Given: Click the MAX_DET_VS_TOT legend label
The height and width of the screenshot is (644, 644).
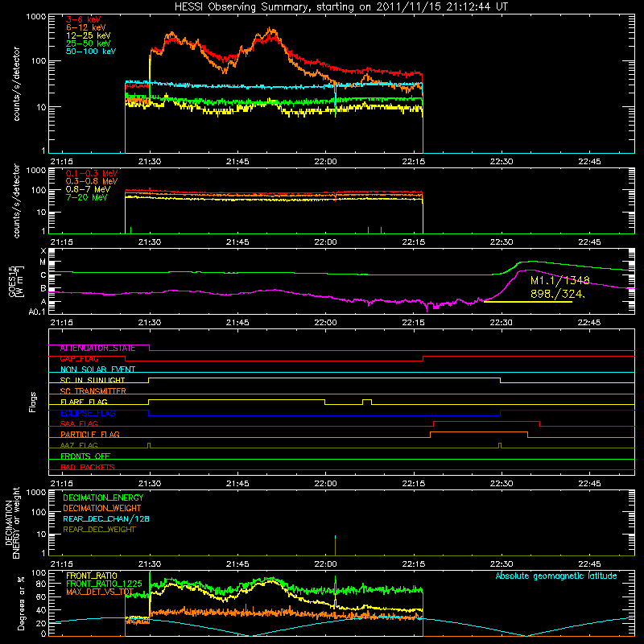Looking at the screenshot, I should tap(100, 592).
